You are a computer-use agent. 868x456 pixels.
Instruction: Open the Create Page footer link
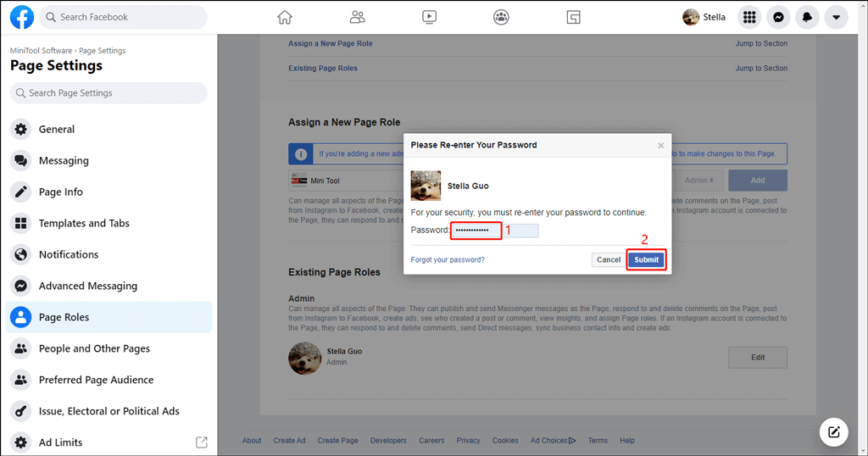pyautogui.click(x=337, y=441)
